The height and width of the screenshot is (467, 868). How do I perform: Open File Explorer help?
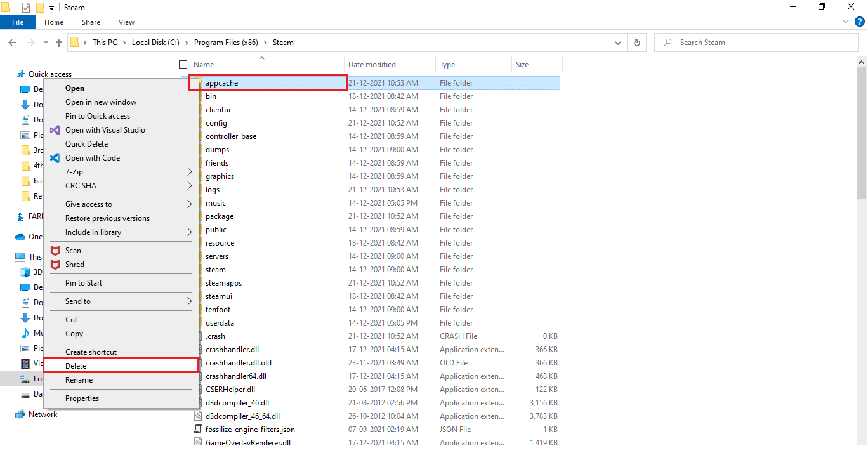coord(859,21)
